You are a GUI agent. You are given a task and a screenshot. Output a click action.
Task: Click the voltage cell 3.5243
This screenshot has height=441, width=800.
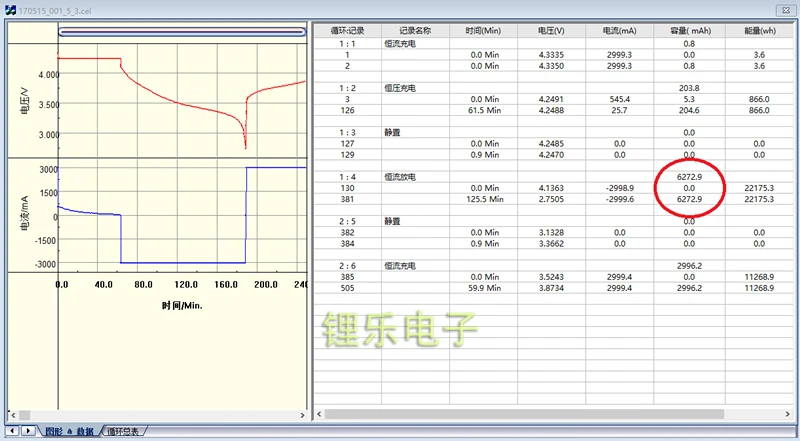[x=551, y=277]
